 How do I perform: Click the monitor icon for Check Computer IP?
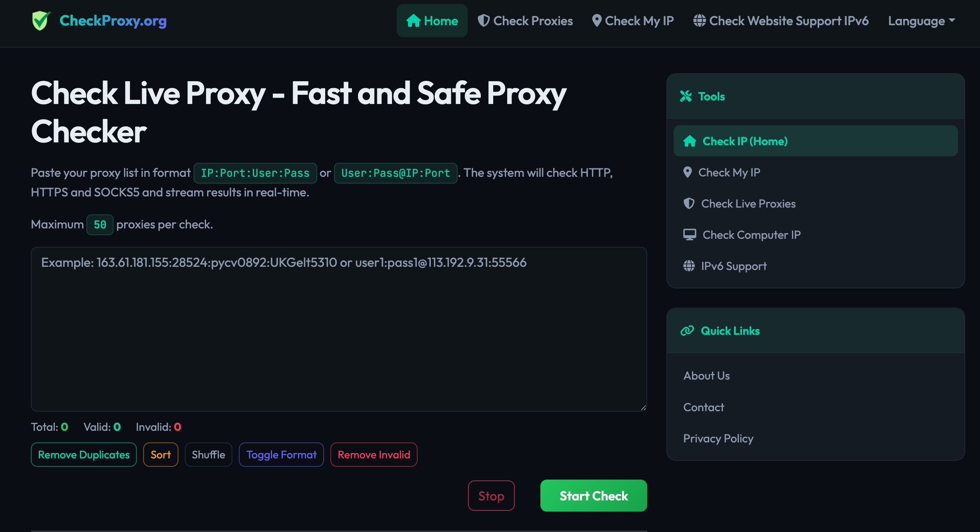click(690, 235)
